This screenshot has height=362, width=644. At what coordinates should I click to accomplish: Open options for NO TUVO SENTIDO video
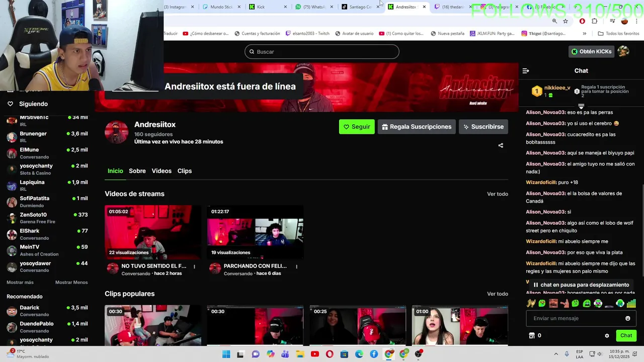[194, 266]
